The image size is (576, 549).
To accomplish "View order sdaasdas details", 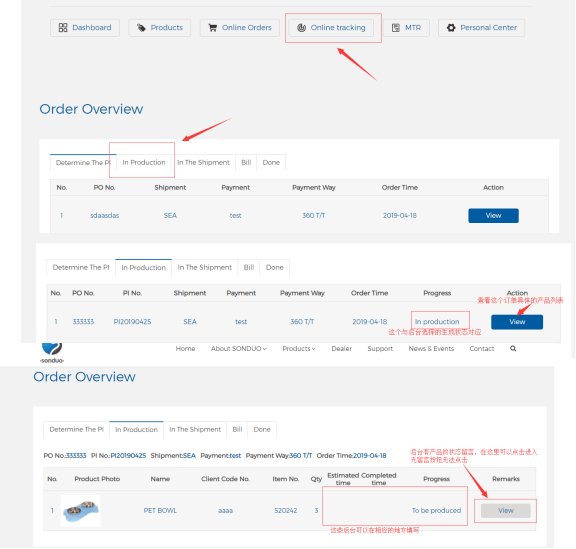I will tap(493, 215).
